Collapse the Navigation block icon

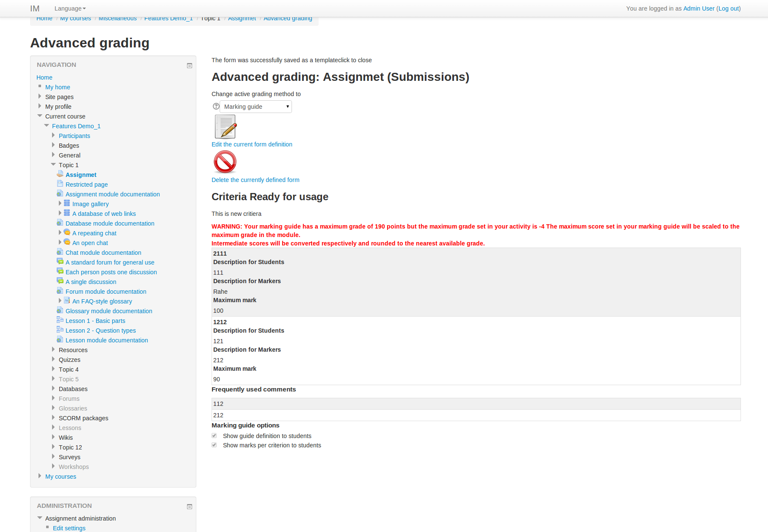[190, 66]
